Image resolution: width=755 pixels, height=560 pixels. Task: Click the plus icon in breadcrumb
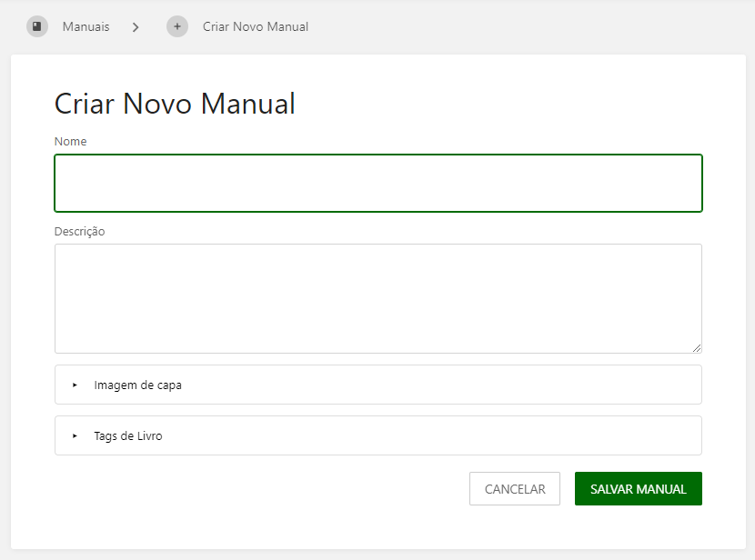[x=177, y=26]
